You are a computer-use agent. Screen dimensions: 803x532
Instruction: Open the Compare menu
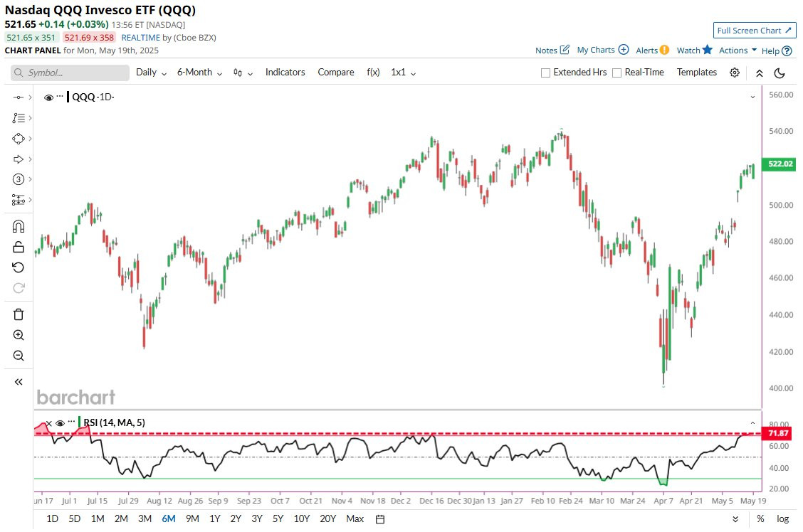tap(336, 73)
